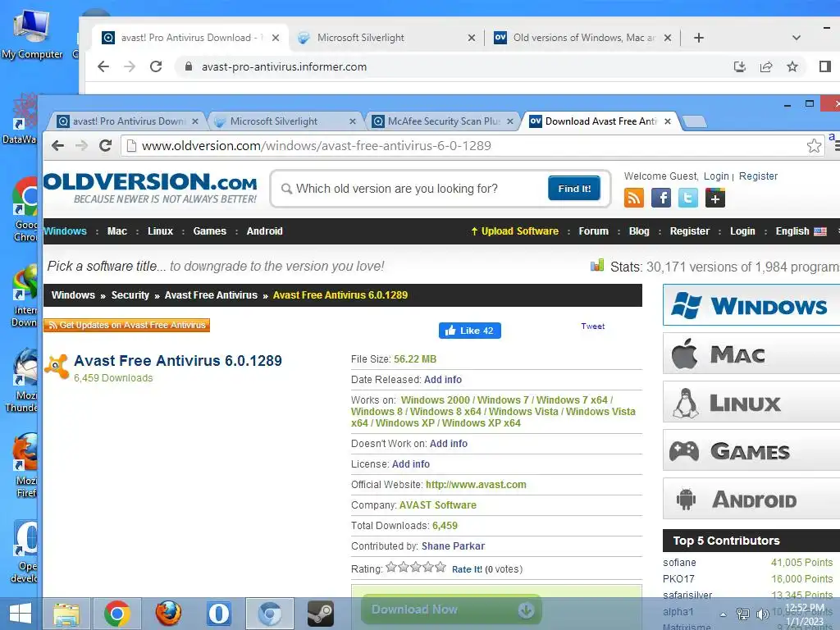Open the Windows Start button
Image resolution: width=840 pixels, height=630 pixels.
click(x=21, y=614)
